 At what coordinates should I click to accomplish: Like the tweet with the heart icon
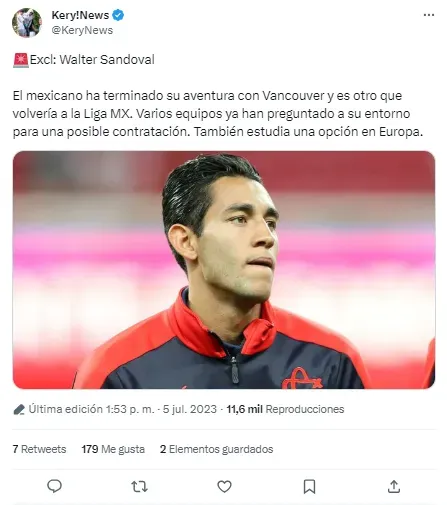tap(224, 487)
